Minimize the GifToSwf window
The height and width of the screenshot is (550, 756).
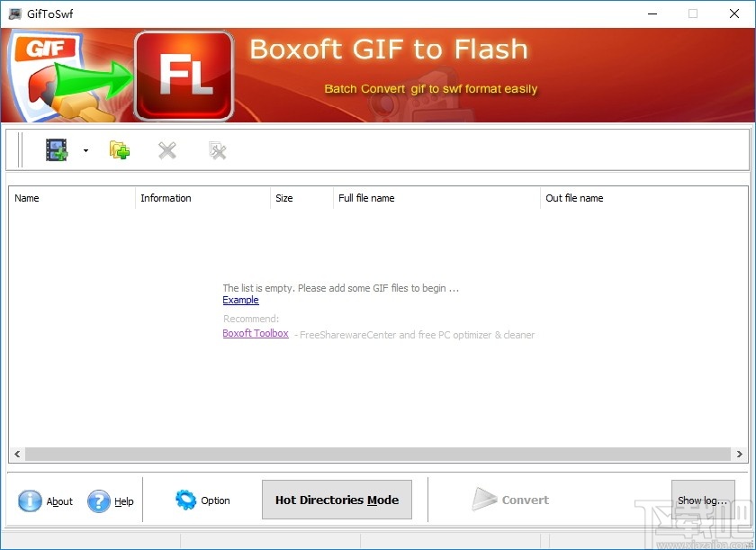click(652, 14)
